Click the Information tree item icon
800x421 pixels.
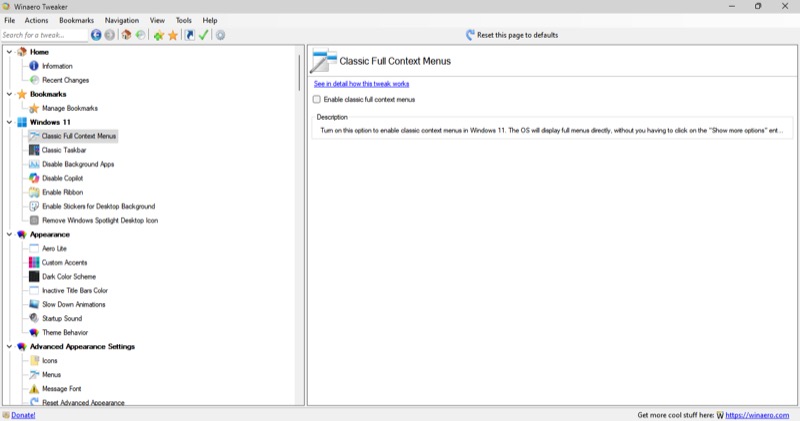click(34, 66)
